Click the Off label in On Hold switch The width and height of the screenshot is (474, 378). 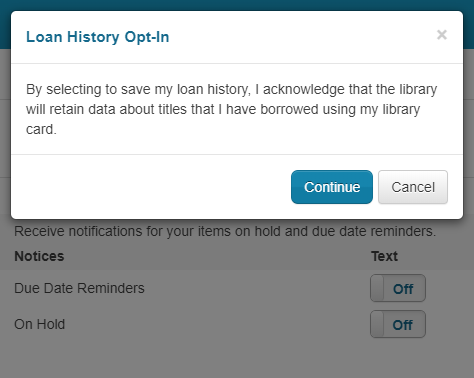(x=403, y=325)
